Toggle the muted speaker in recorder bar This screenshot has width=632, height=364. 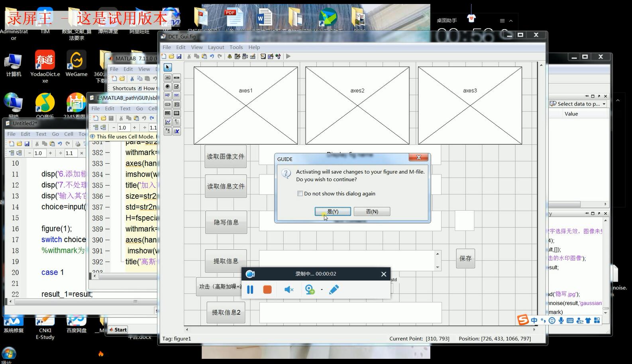pyautogui.click(x=289, y=290)
